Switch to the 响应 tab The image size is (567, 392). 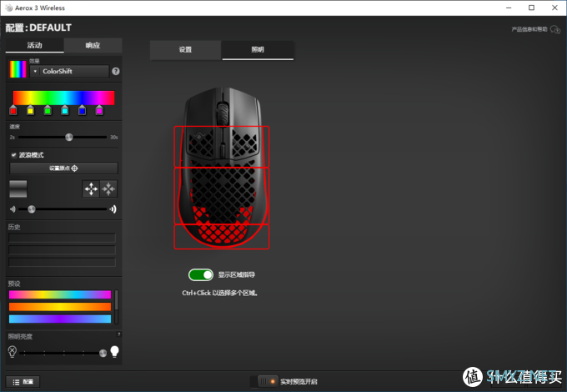93,45
